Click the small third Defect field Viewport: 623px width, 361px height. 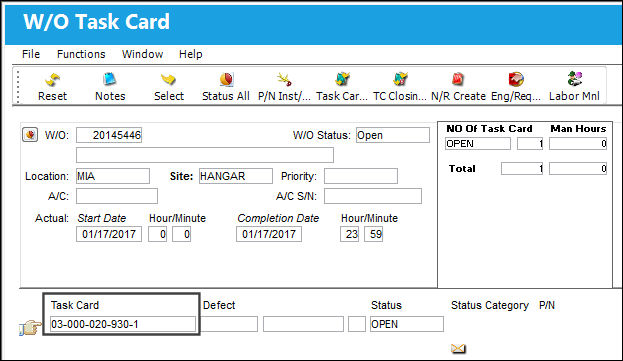pyautogui.click(x=357, y=324)
